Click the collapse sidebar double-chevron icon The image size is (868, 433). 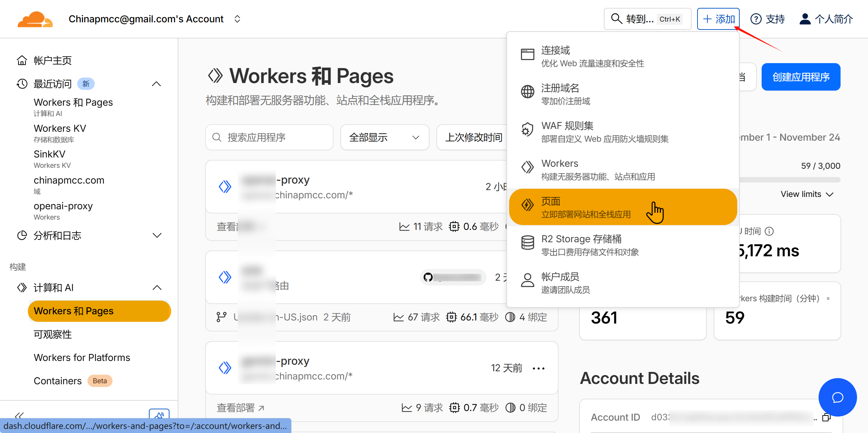coord(19,416)
